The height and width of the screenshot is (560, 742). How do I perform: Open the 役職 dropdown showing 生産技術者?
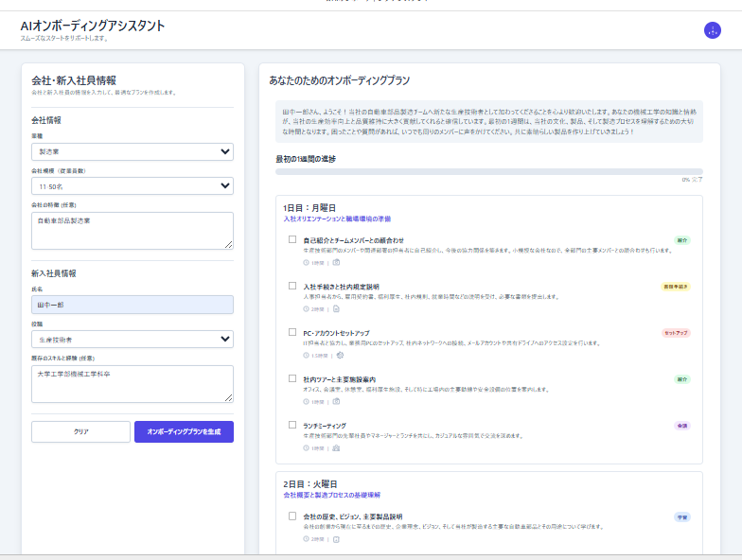point(132,339)
